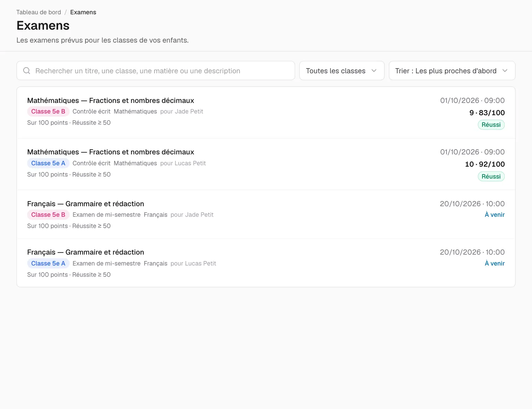This screenshot has width=532, height=409.
Task: Click the 20/10/2026 date for Jade's exam
Action: click(x=472, y=204)
